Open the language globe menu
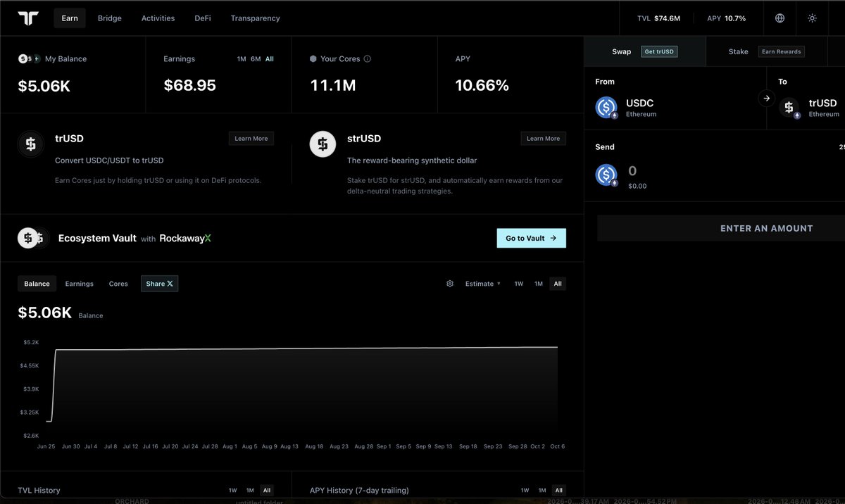The height and width of the screenshot is (504, 845). tap(780, 18)
